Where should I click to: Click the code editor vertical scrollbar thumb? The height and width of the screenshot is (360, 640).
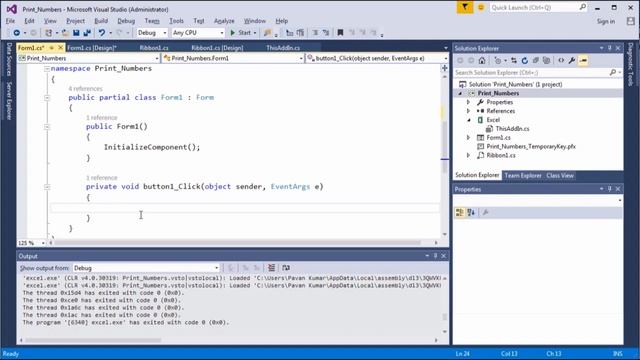pos(444,147)
